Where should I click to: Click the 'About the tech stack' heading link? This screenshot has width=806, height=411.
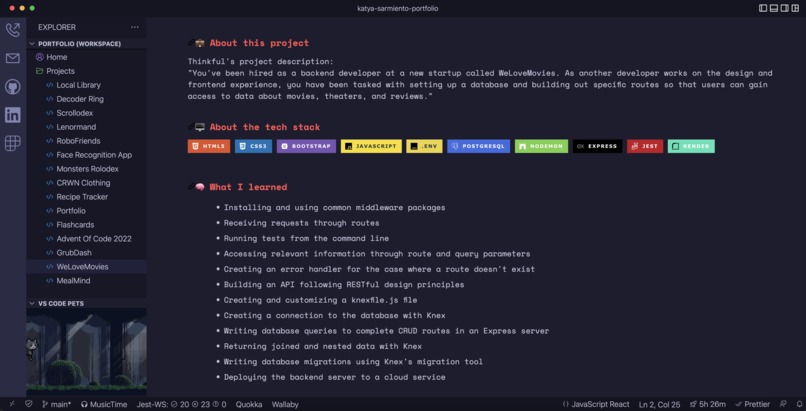(x=265, y=127)
